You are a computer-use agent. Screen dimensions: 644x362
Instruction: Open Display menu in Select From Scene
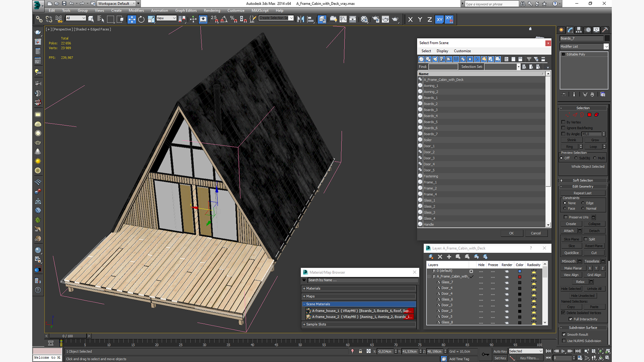442,51
